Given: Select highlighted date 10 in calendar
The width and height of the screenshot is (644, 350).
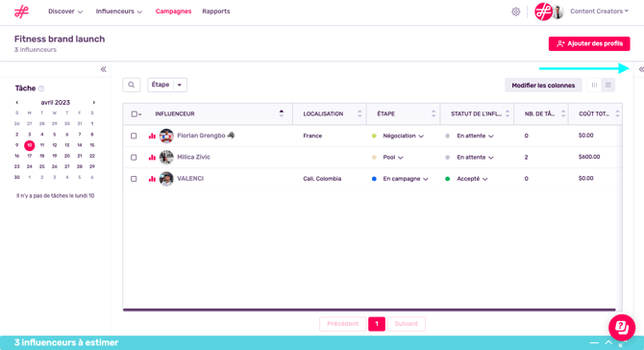Looking at the screenshot, I should (x=29, y=145).
